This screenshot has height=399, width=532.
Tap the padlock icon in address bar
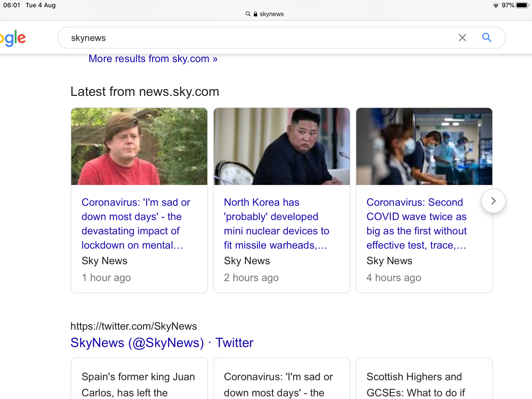point(255,14)
